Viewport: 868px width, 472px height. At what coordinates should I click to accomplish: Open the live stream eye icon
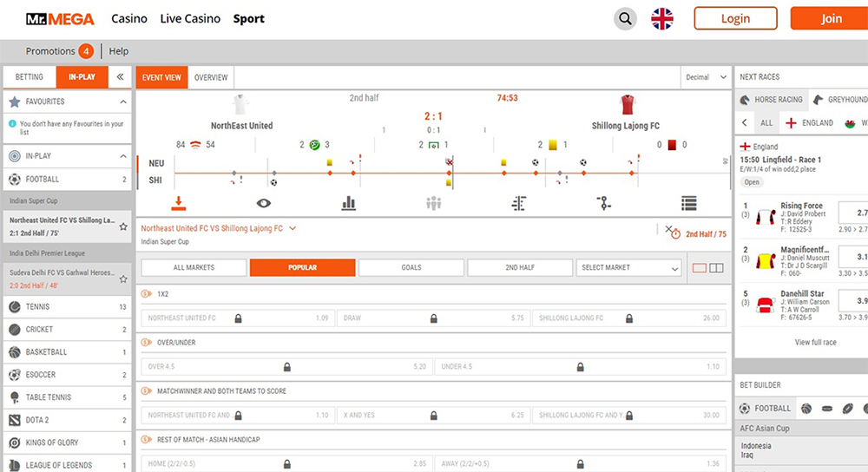tap(264, 204)
